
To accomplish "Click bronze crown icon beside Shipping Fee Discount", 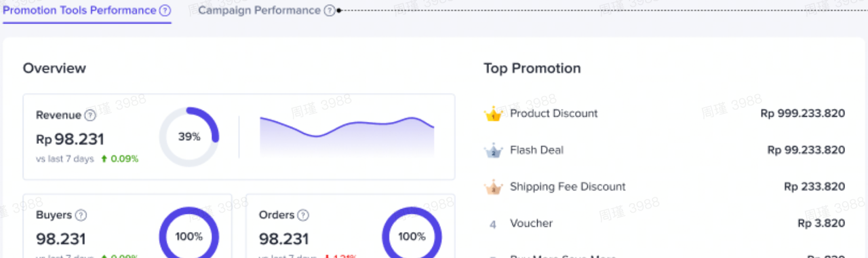I will point(493,187).
